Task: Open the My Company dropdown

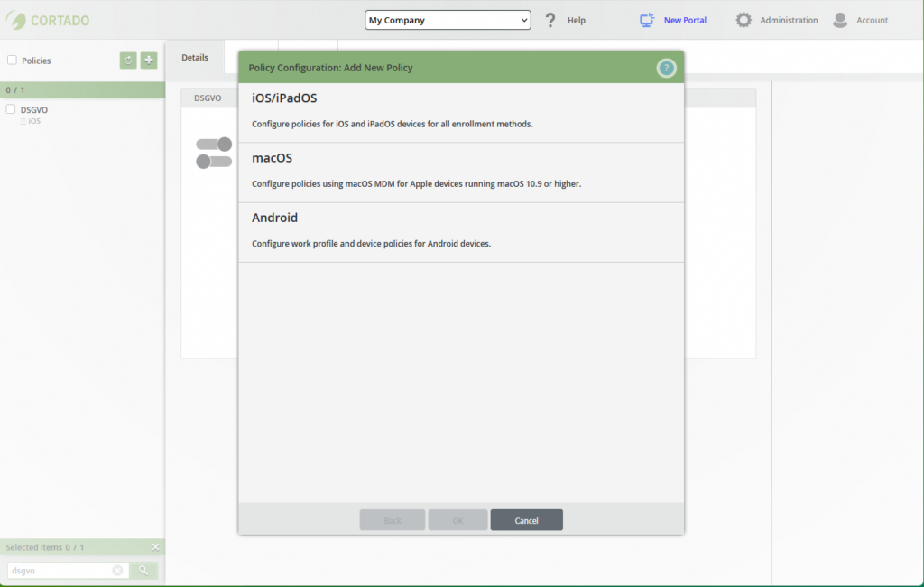Action: coord(448,20)
